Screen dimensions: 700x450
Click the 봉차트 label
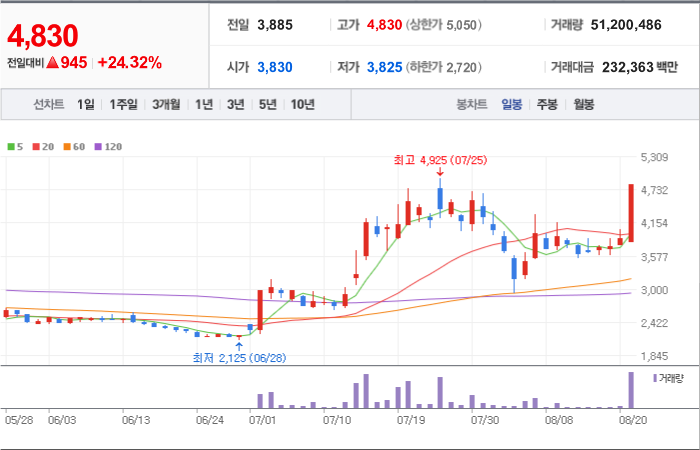tap(472, 105)
